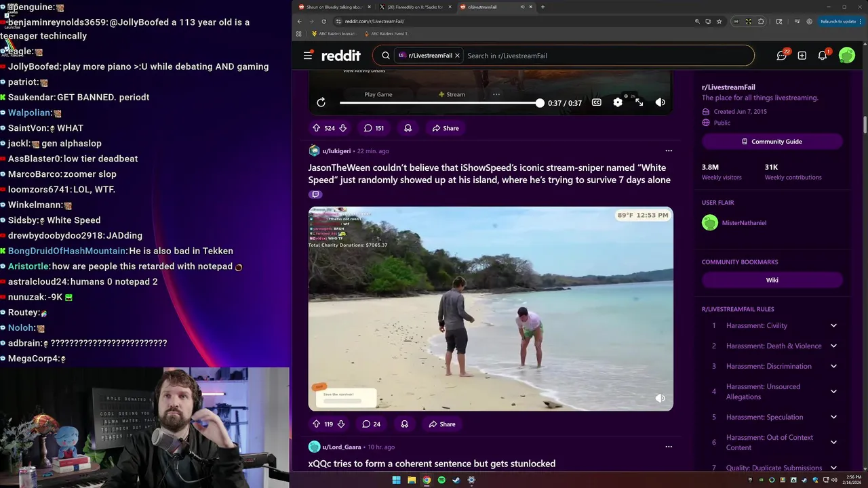The image size is (868, 488).
Task: Bookmark this page with the star icon
Action: tap(719, 21)
